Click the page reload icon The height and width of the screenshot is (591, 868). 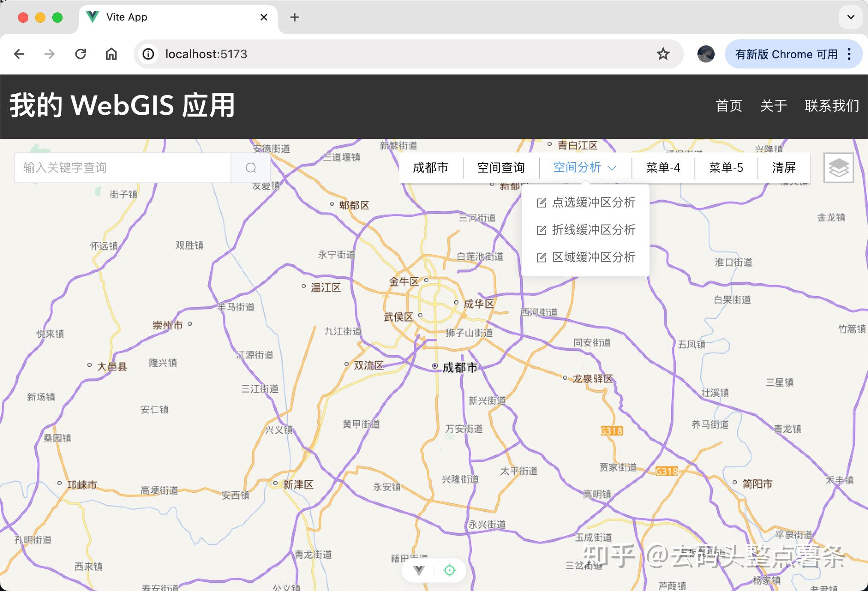[81, 54]
